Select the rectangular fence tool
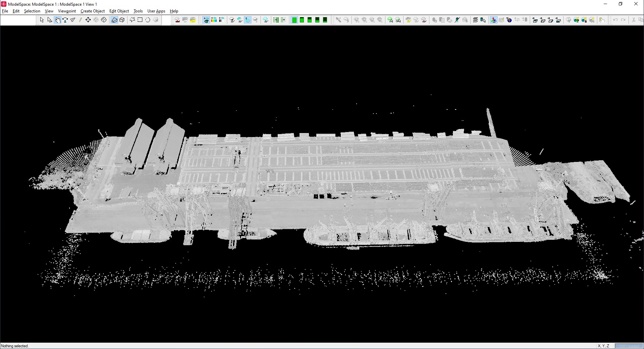Screen dimensions: 644x349 coord(140,20)
